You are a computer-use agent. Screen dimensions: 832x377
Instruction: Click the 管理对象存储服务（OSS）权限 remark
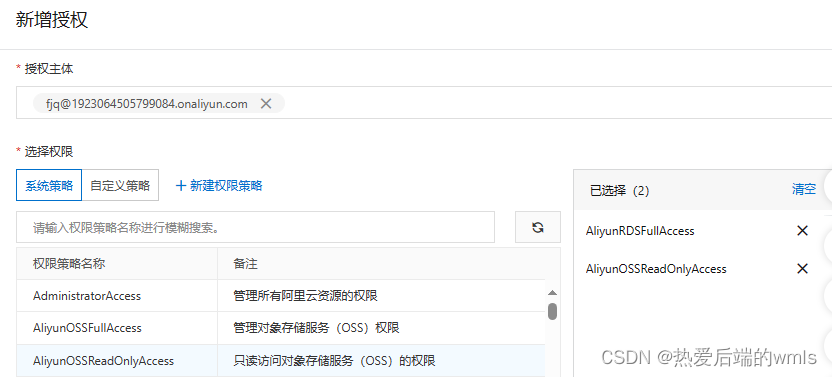[316, 328]
